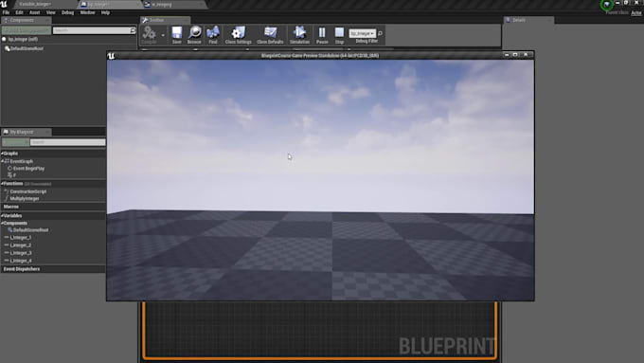Select the integer variable ending in _1

click(21, 238)
